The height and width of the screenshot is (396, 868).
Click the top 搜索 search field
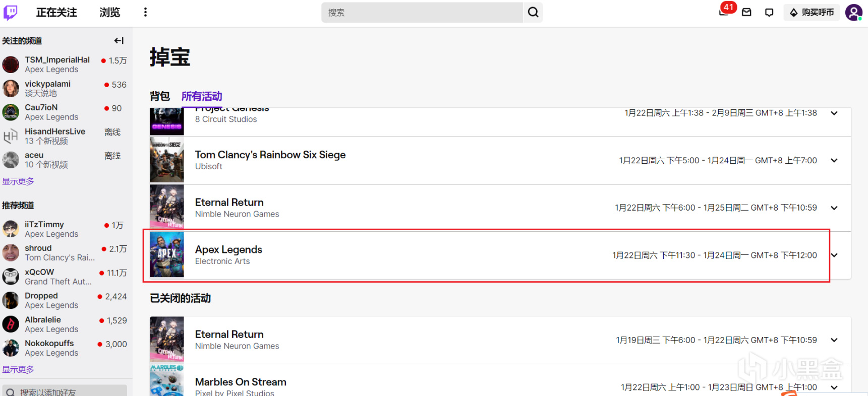pos(422,12)
